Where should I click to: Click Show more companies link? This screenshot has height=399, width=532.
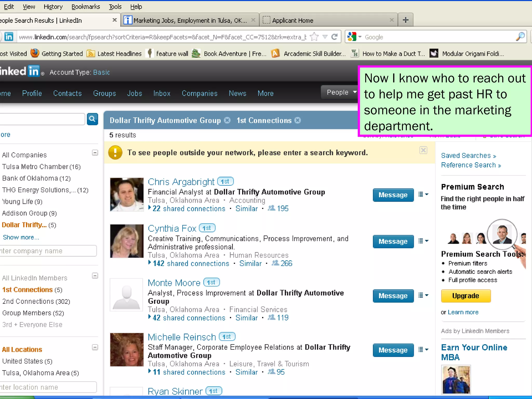click(x=21, y=237)
